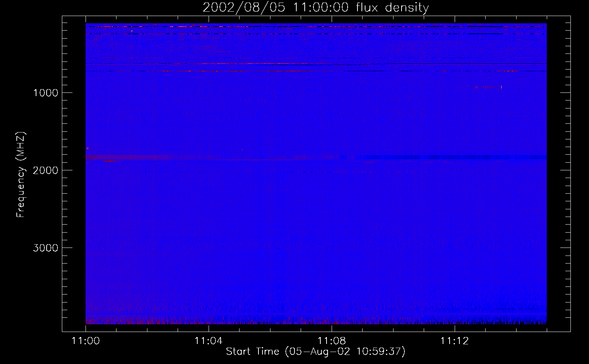
Task: Click the "1000" frequency tick label
Action: (x=46, y=93)
